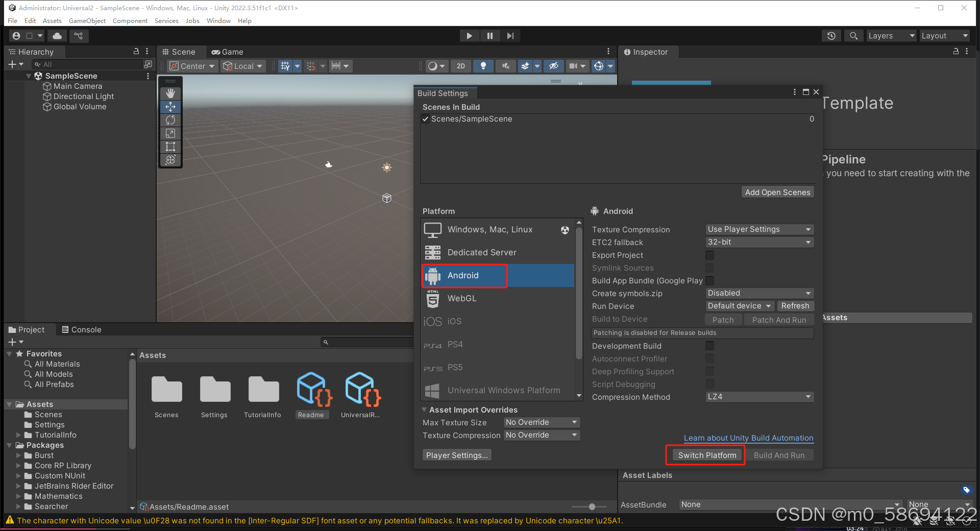Select the Move tool in Scene toolbar
This screenshot has width=980, height=531.
click(x=170, y=107)
